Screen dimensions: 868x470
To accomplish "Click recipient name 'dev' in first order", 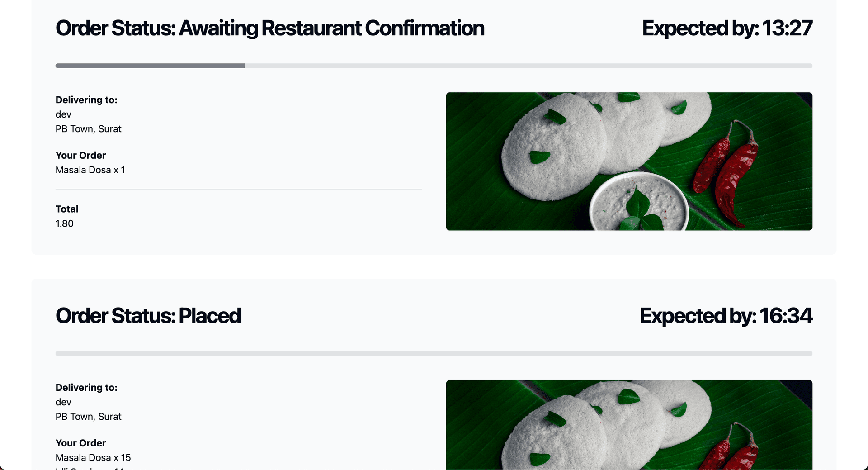I will click(x=63, y=114).
